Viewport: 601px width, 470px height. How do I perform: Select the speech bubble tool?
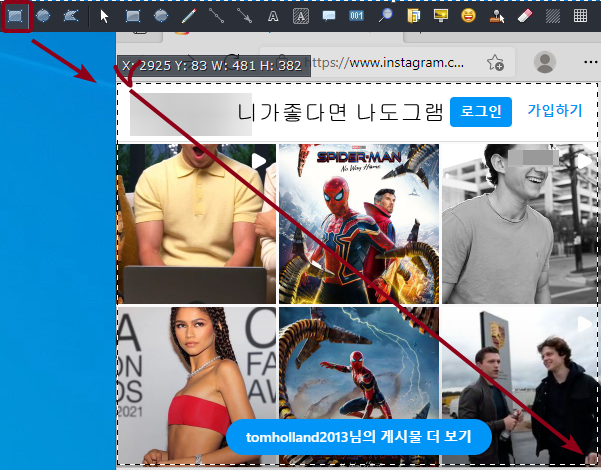point(329,16)
